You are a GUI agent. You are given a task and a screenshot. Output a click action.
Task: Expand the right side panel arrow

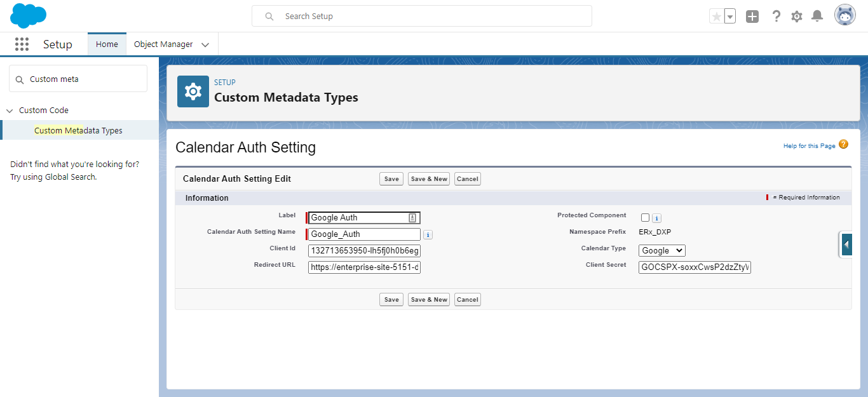pos(846,245)
